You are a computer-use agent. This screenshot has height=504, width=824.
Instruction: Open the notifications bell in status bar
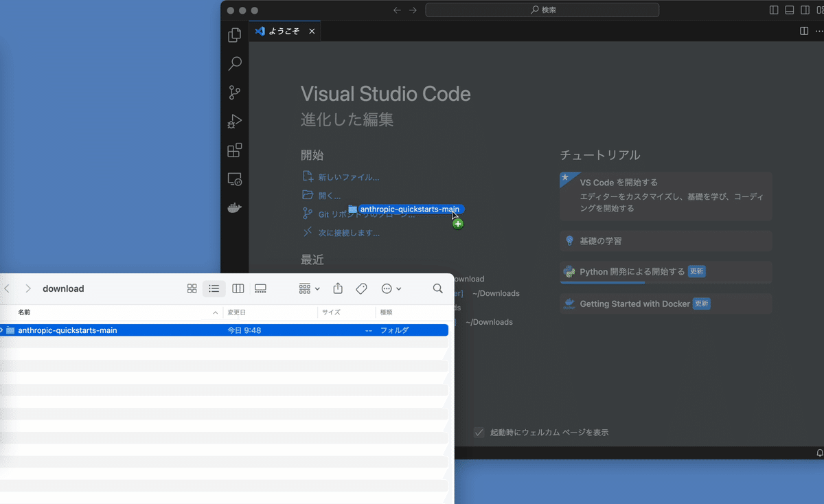[820, 453]
